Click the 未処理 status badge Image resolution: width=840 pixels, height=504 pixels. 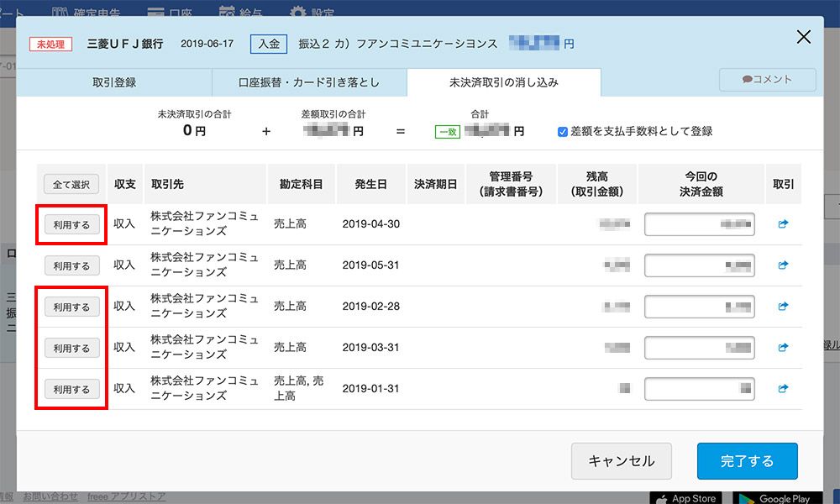(x=51, y=45)
